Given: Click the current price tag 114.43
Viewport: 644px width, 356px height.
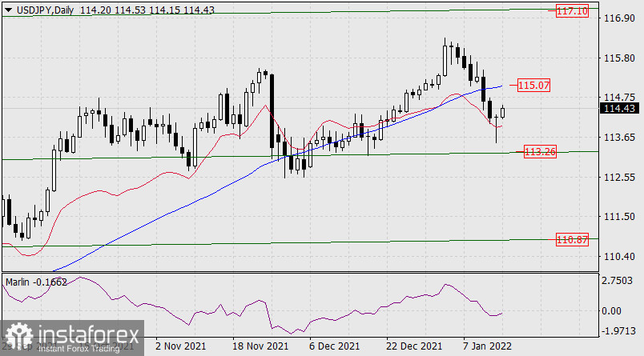Looking at the screenshot, I should click(x=620, y=108).
